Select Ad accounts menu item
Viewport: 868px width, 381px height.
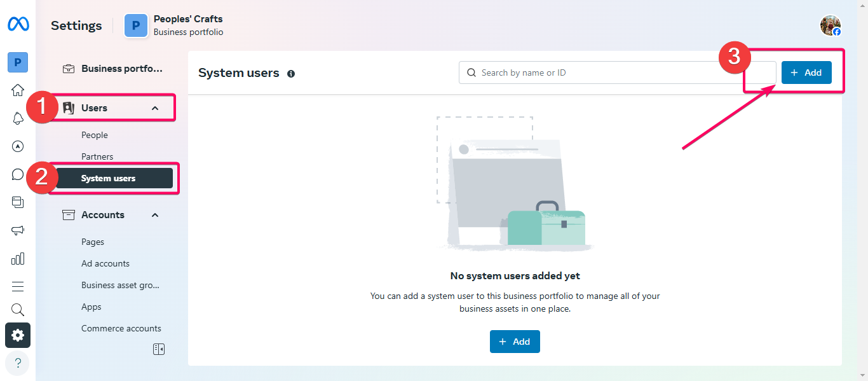click(105, 263)
